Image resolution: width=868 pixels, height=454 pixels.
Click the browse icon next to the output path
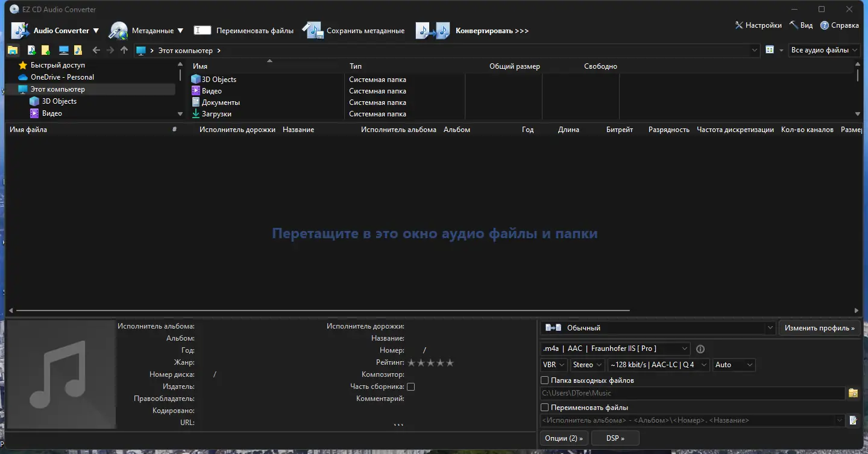[x=853, y=393]
